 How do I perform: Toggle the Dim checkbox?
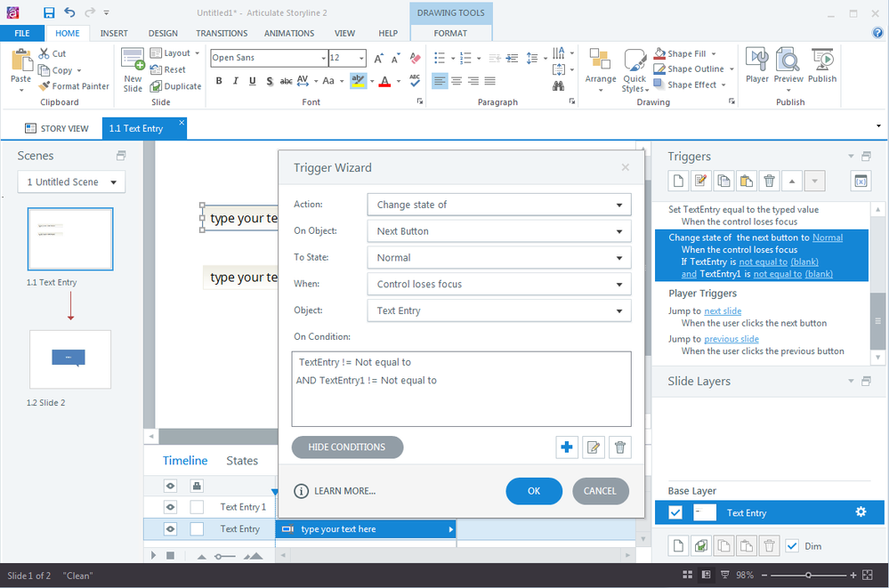pyautogui.click(x=792, y=546)
